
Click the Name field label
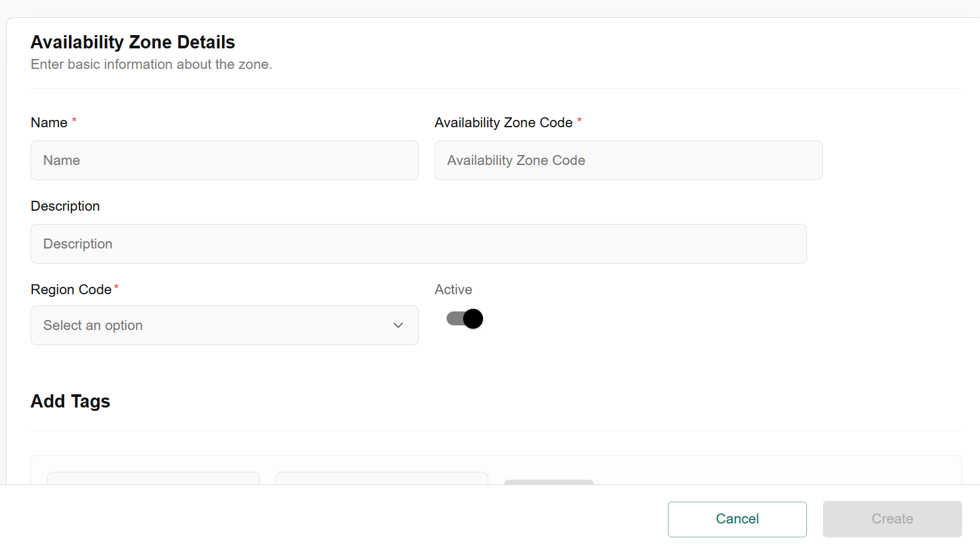click(49, 123)
